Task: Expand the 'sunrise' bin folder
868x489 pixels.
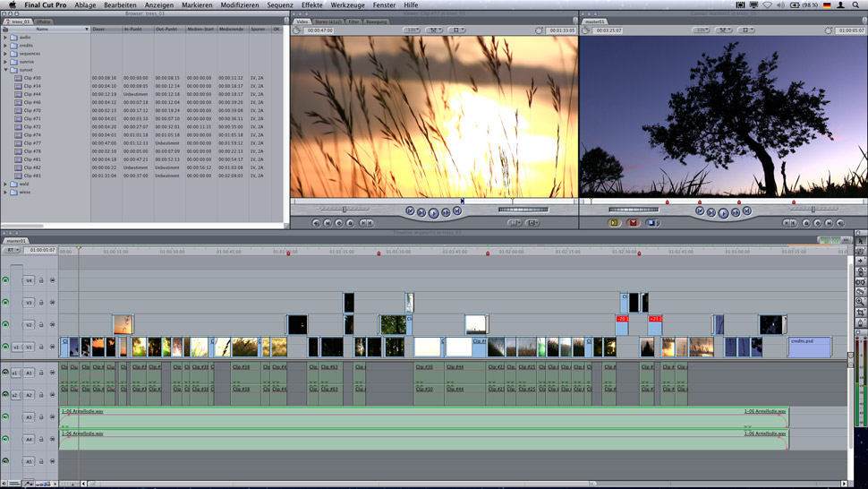Action: coord(5,62)
